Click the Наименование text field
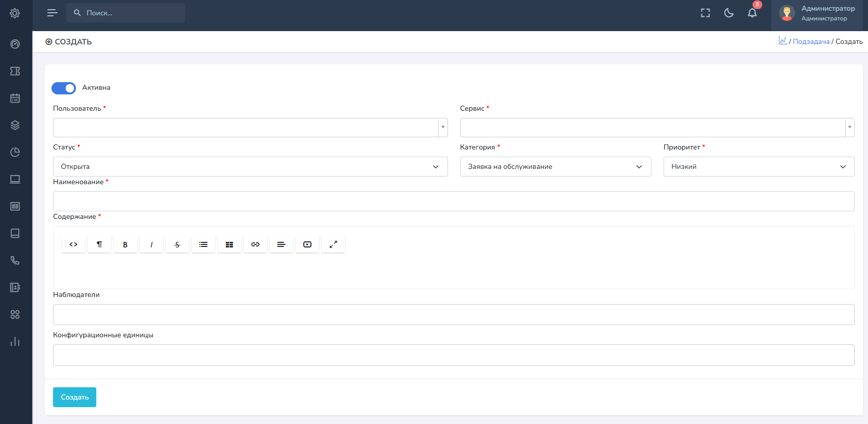Screen dimensions: 868x424 (x=454, y=202)
